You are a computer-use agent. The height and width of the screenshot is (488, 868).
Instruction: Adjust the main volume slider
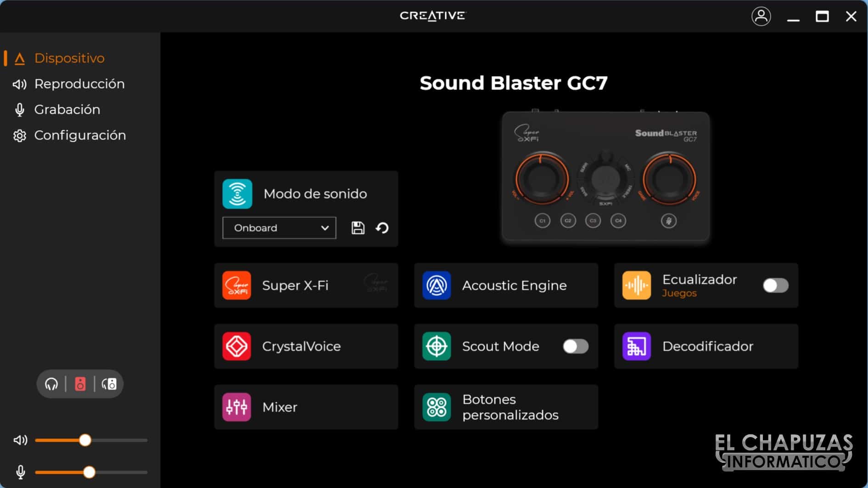point(85,440)
